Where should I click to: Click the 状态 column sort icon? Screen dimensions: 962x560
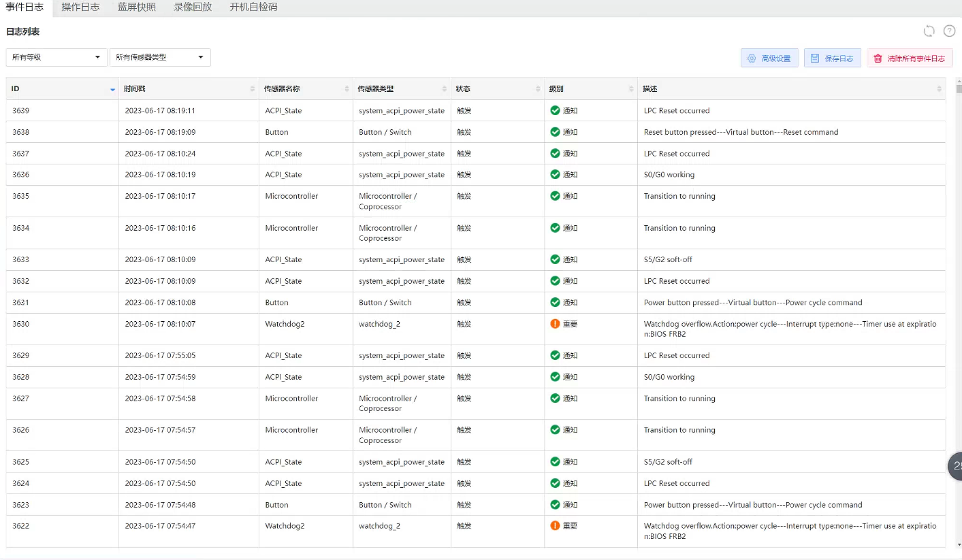point(538,89)
